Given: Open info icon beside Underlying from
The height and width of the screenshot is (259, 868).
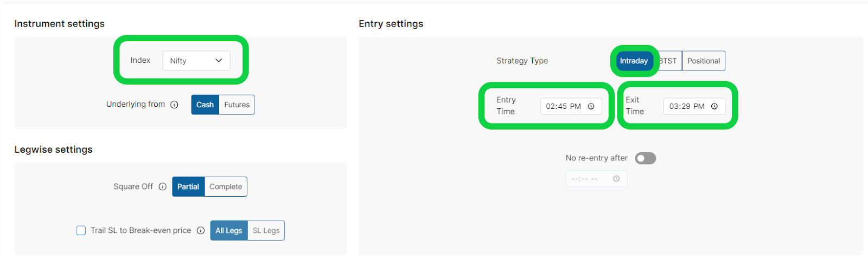Looking at the screenshot, I should [174, 105].
